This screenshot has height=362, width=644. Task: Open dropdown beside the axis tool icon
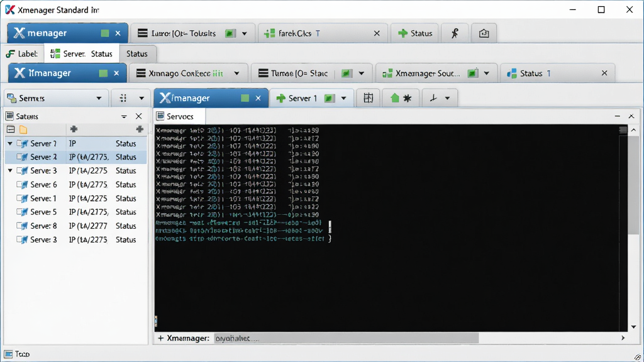[x=447, y=98]
